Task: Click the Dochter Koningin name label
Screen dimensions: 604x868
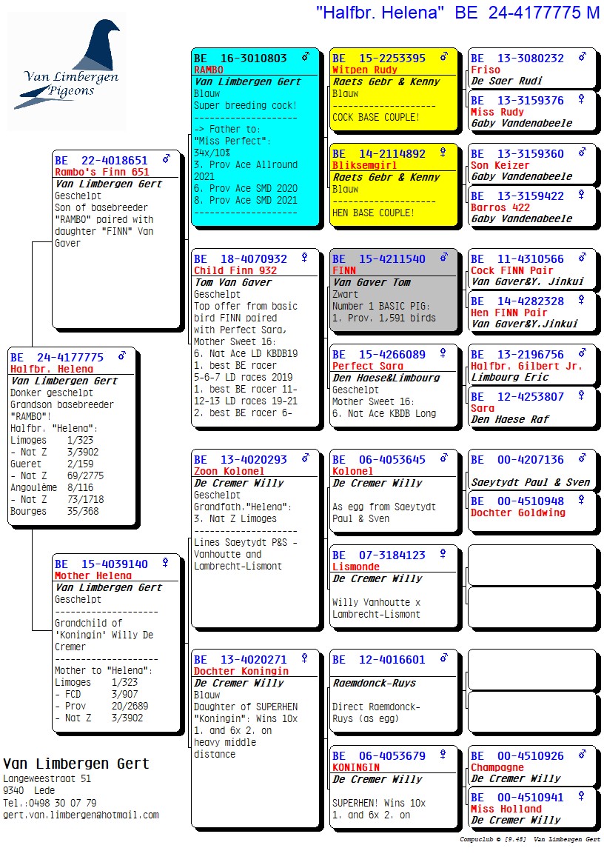Action: (241, 671)
